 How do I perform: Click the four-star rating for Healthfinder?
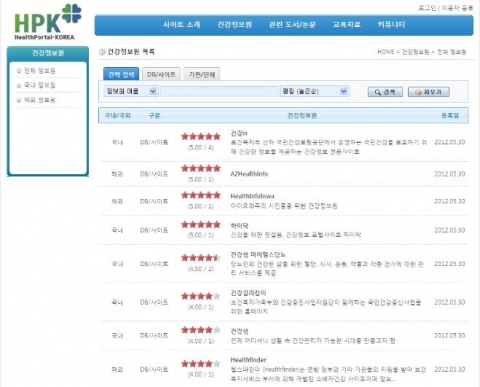pyautogui.click(x=201, y=363)
